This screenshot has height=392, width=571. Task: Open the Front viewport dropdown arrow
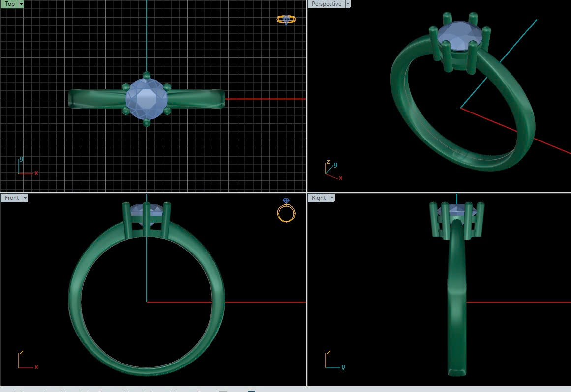[x=25, y=198]
